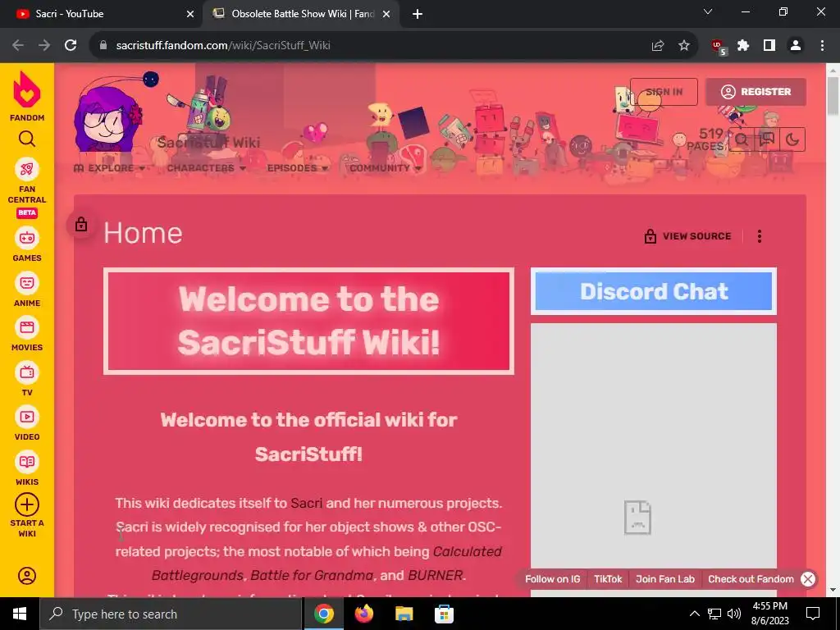The width and height of the screenshot is (840, 630).
Task: Toggle Chrome side panel icon
Action: (x=769, y=46)
